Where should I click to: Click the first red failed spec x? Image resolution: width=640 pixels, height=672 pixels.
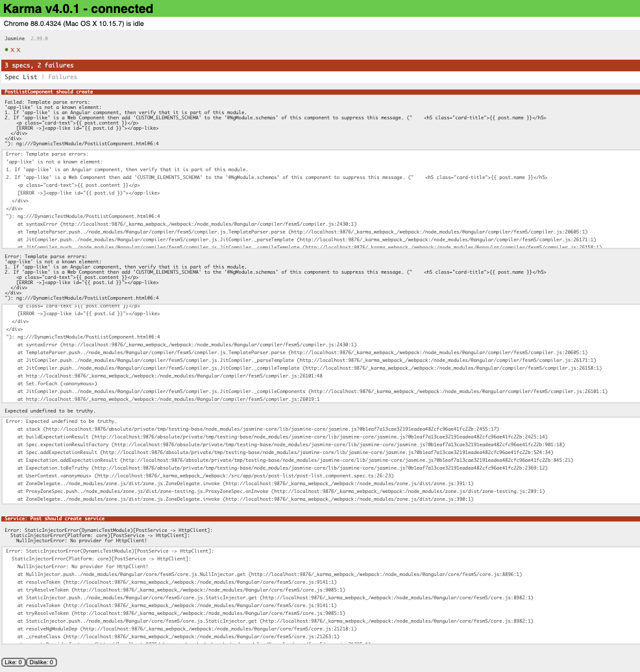tap(12, 50)
